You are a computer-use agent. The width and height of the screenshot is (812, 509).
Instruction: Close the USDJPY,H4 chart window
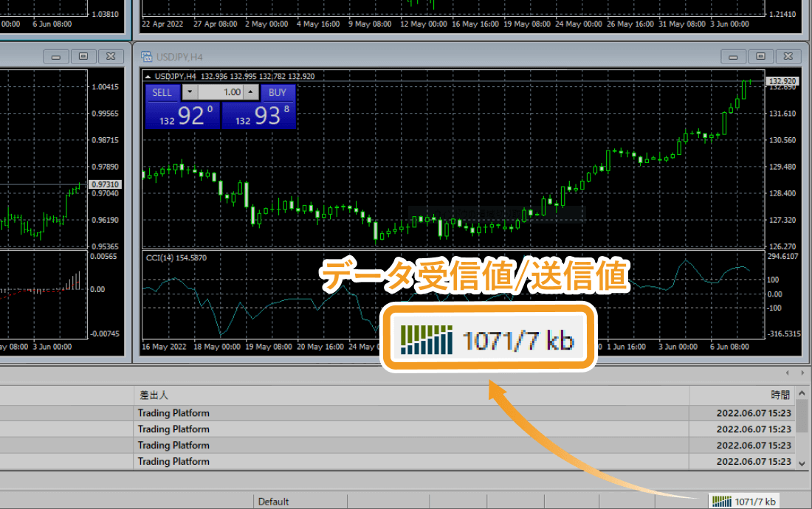(787, 56)
